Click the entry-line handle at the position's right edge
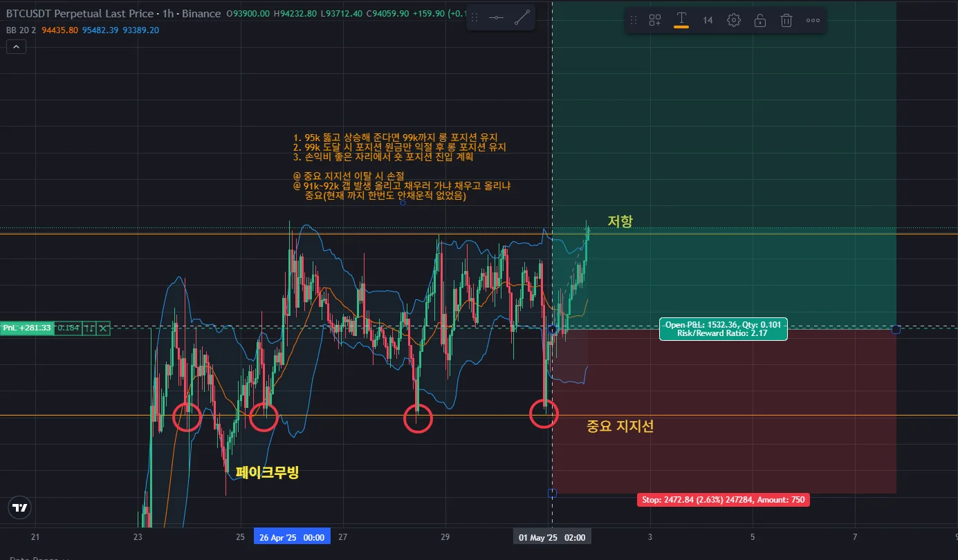Viewport: 958px width, 560px height. [x=896, y=330]
